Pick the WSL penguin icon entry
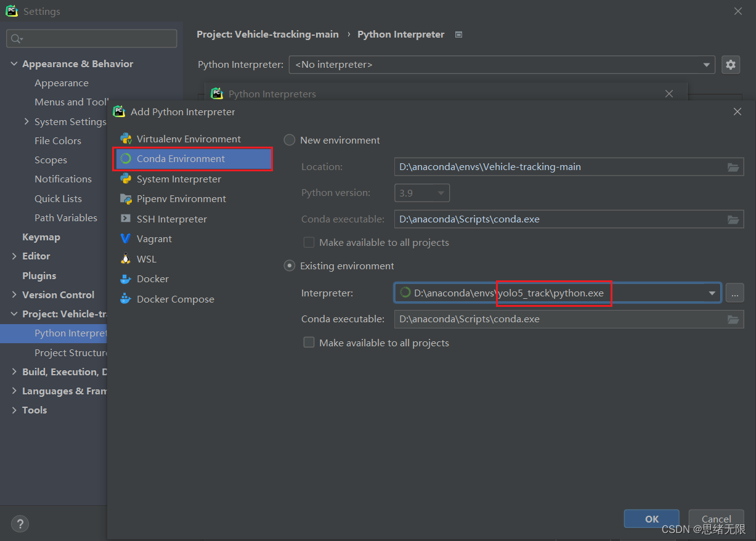Screen dimensions: 756x541 coord(126,259)
